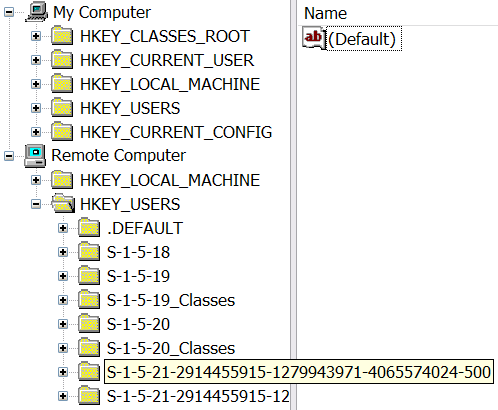
Task: Click open folder icon of remote HKEY_USERS
Action: point(63,204)
